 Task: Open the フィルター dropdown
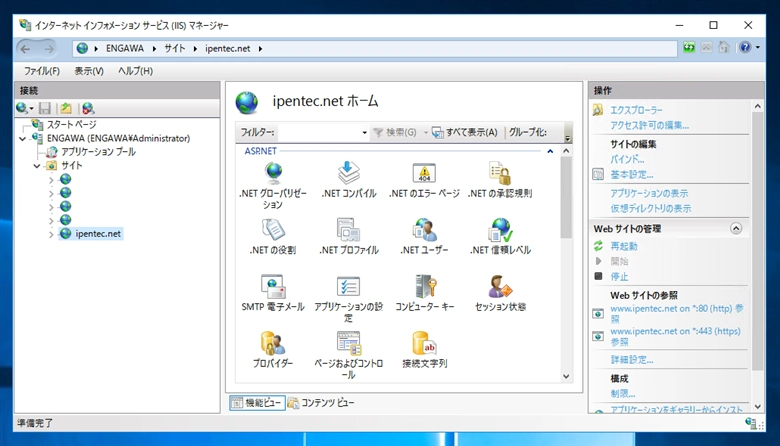coord(365,132)
